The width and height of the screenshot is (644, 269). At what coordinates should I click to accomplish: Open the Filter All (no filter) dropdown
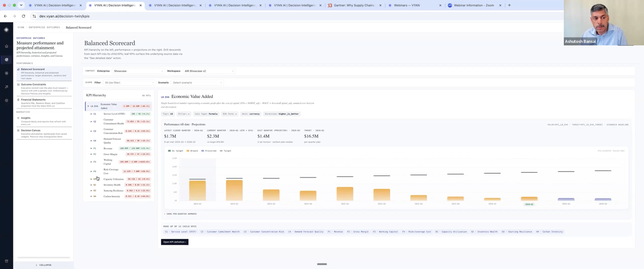[129, 83]
